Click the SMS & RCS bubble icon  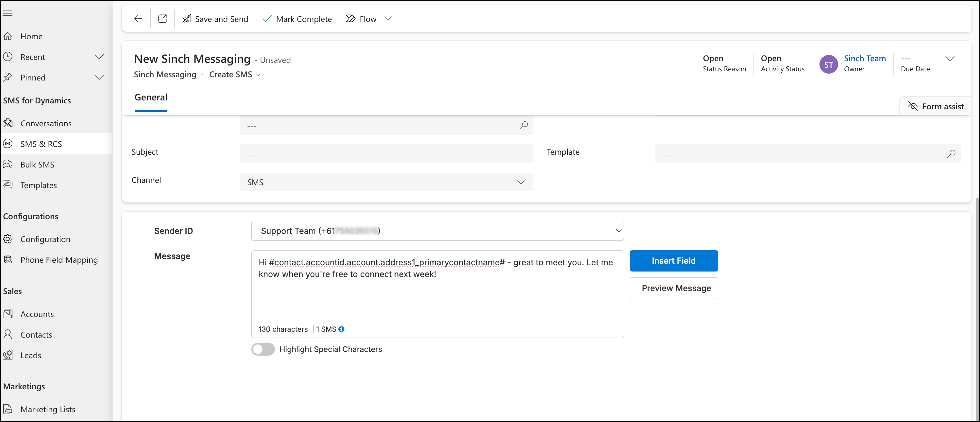8,144
